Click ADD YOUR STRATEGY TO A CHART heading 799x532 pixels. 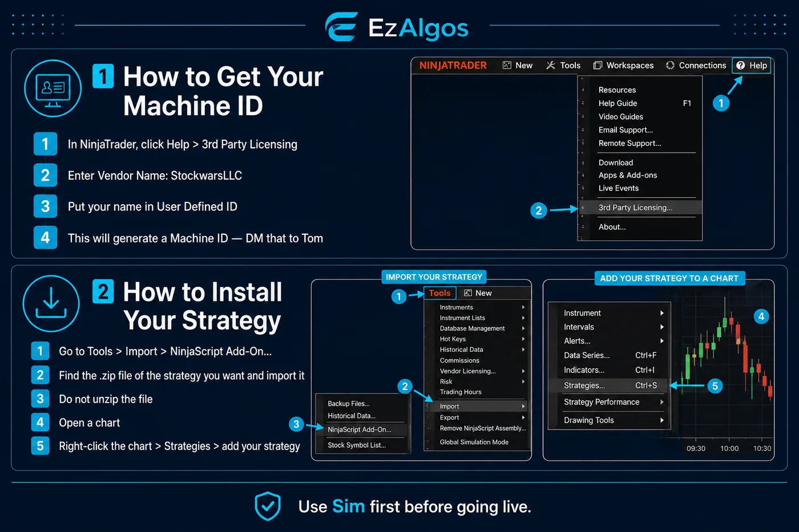pyautogui.click(x=669, y=278)
